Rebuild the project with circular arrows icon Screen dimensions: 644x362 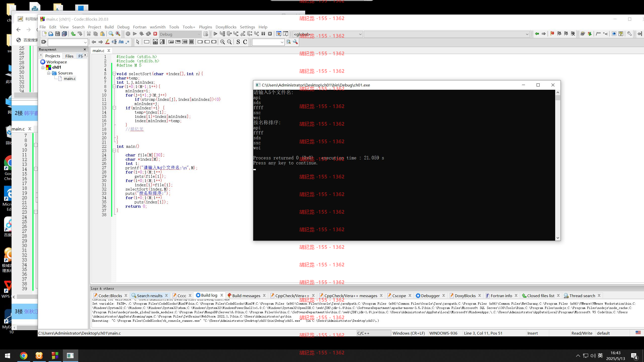(148, 34)
